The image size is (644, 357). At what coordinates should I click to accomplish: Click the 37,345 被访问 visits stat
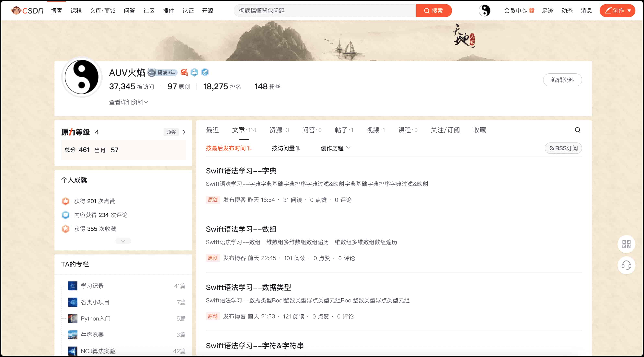tap(131, 86)
